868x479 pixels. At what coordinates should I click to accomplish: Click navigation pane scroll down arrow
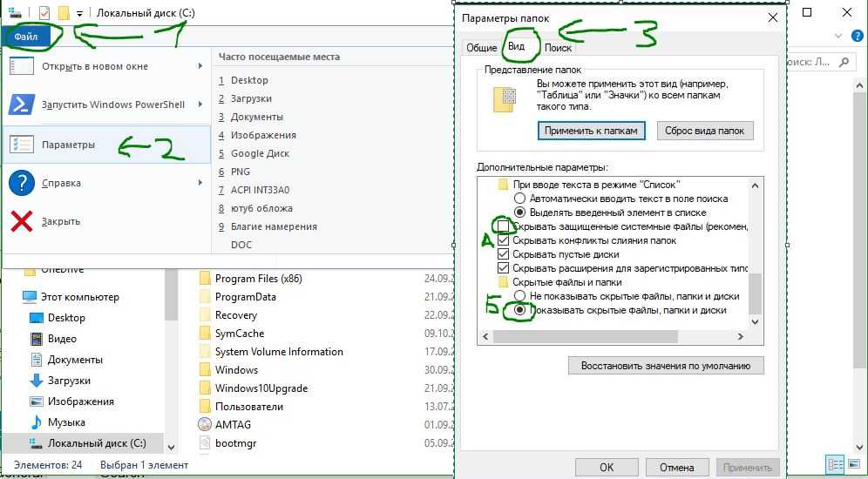pos(171,447)
